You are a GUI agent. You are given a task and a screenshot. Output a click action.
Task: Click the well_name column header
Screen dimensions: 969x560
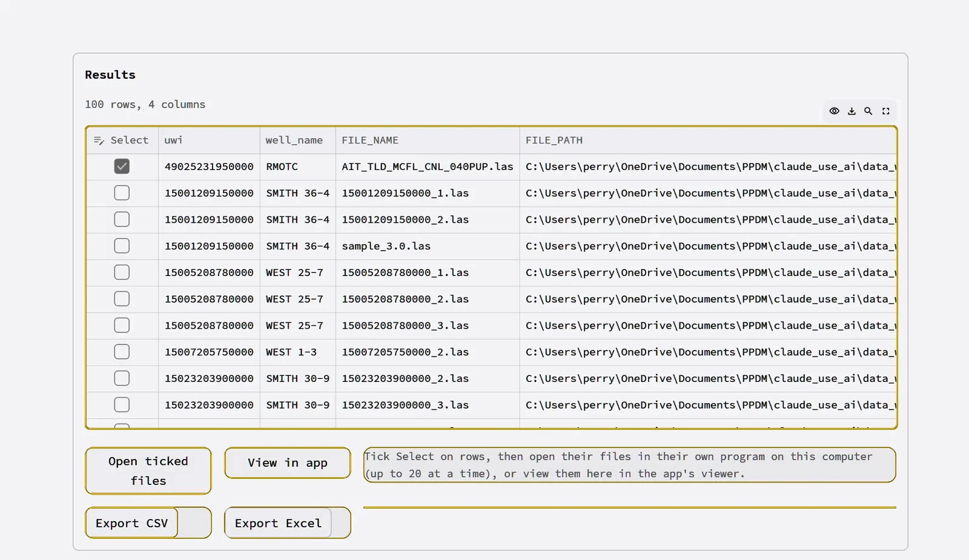click(298, 140)
